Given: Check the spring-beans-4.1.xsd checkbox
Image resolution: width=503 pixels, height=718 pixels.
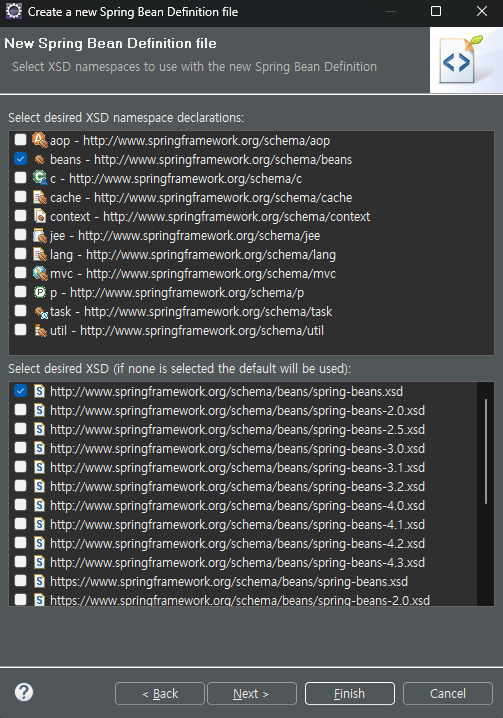Looking at the screenshot, I should coord(20,523).
